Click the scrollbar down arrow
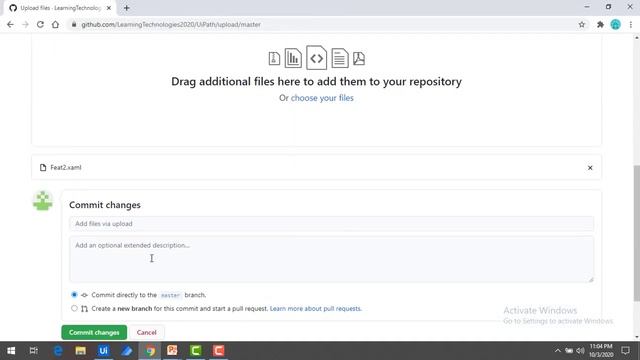Viewport: 640px width, 360px height. pyautogui.click(x=636, y=337)
